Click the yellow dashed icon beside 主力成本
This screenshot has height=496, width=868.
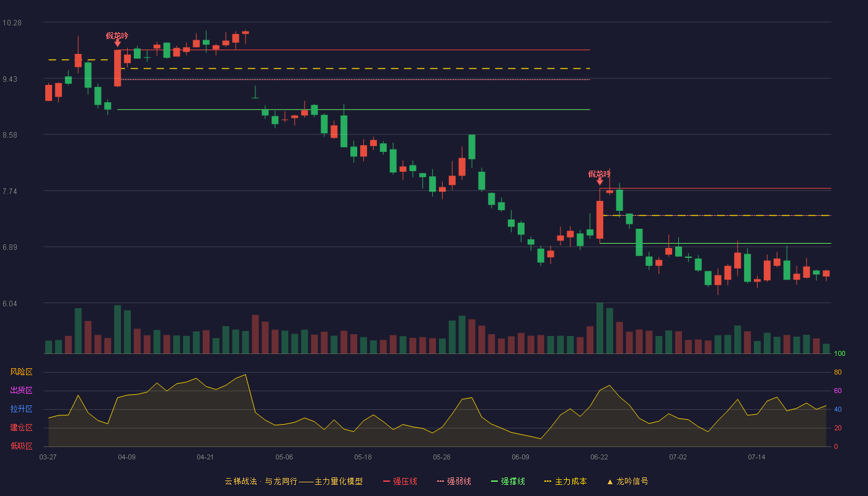click(547, 481)
